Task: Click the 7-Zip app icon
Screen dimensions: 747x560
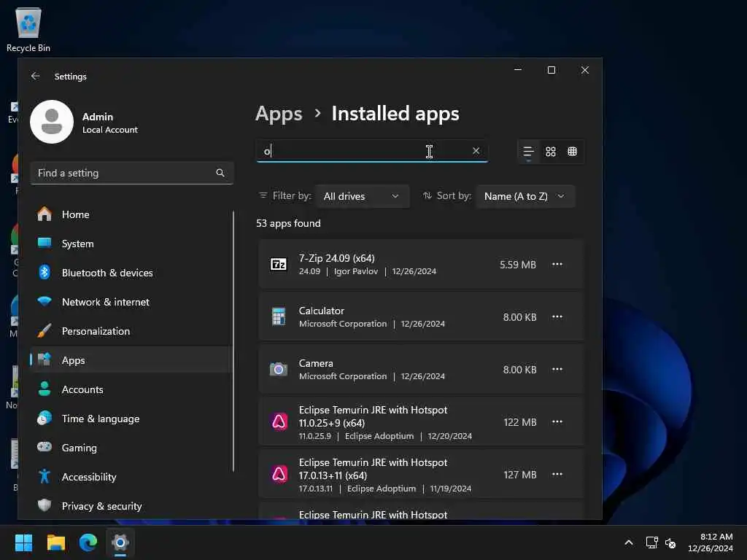Action: tap(279, 264)
